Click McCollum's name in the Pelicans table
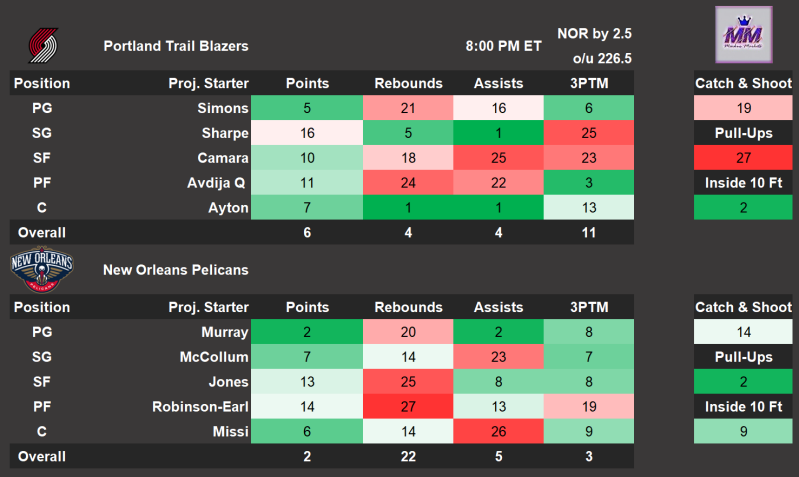 point(213,356)
